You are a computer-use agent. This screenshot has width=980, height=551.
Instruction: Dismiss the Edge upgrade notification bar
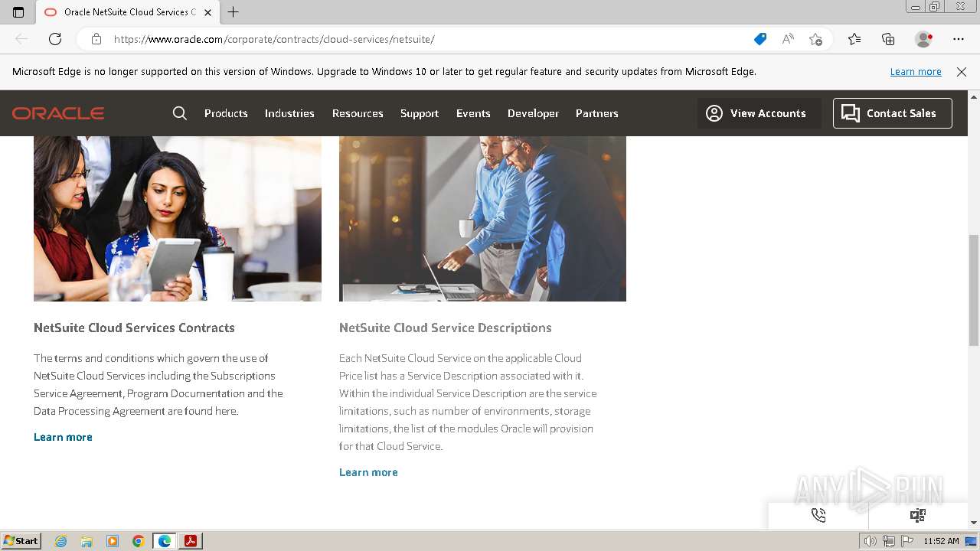[x=962, y=72]
